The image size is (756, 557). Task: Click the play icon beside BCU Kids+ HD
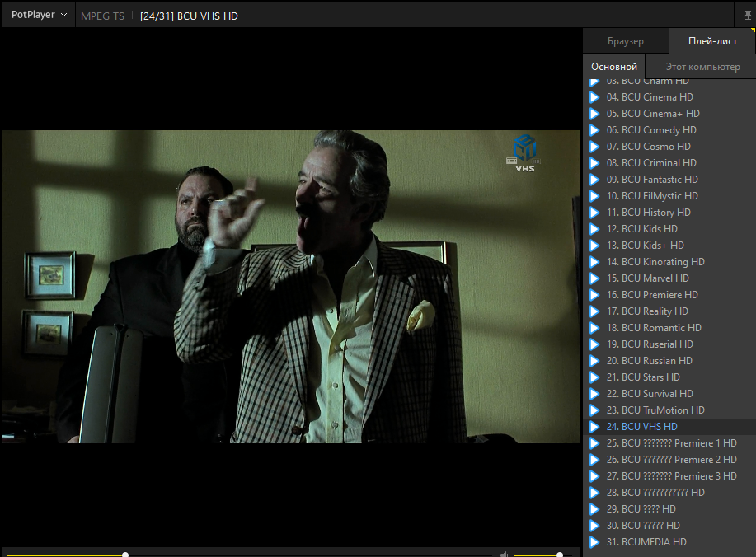point(594,246)
